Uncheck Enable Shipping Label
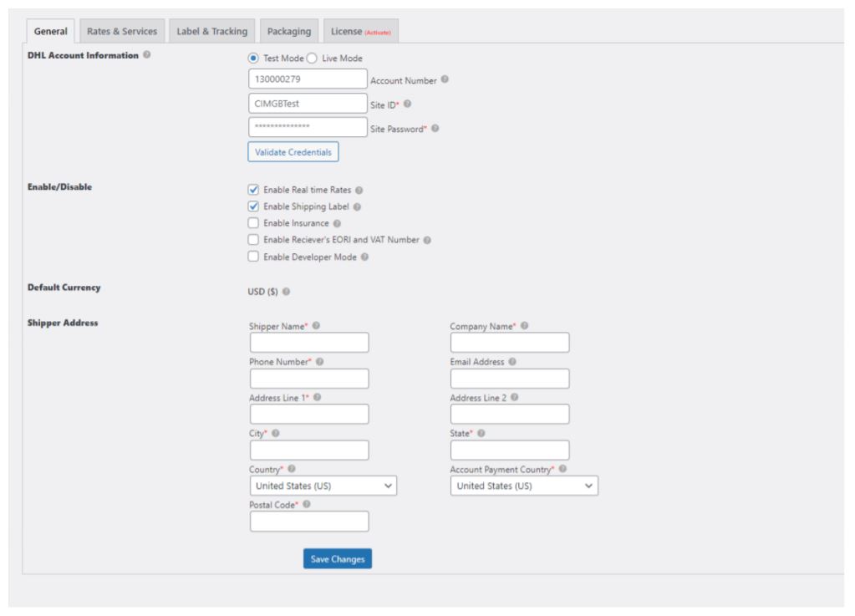The height and width of the screenshot is (616, 855). pyautogui.click(x=253, y=206)
